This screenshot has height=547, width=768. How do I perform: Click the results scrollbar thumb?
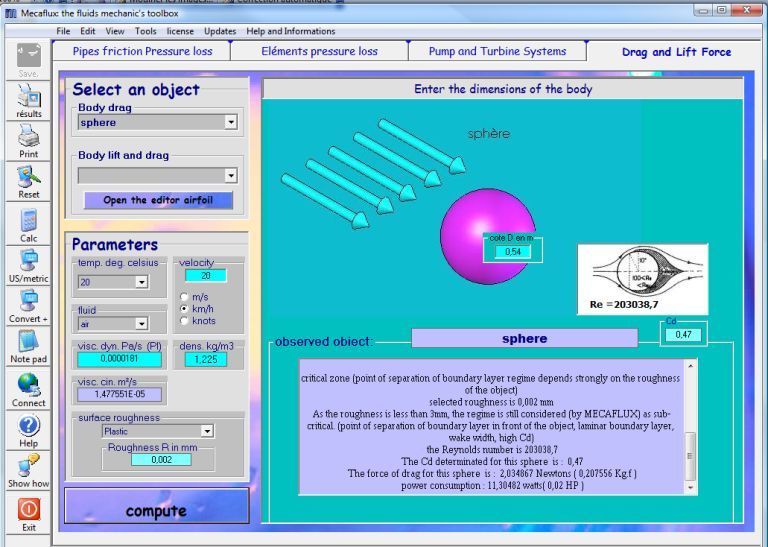click(x=690, y=456)
